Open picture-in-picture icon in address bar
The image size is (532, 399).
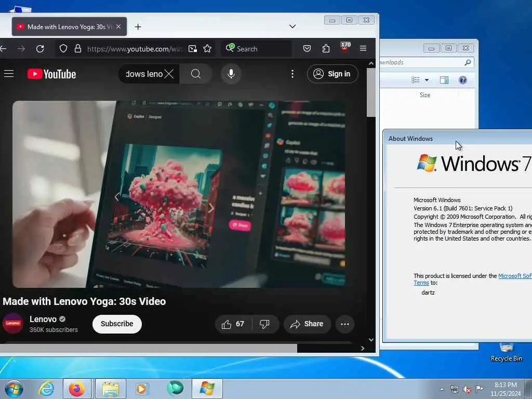pyautogui.click(x=193, y=49)
